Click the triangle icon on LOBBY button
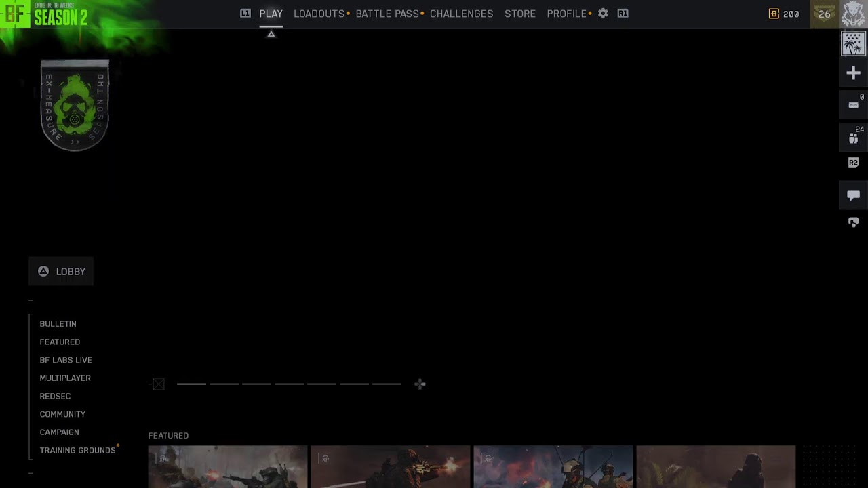 (43, 271)
